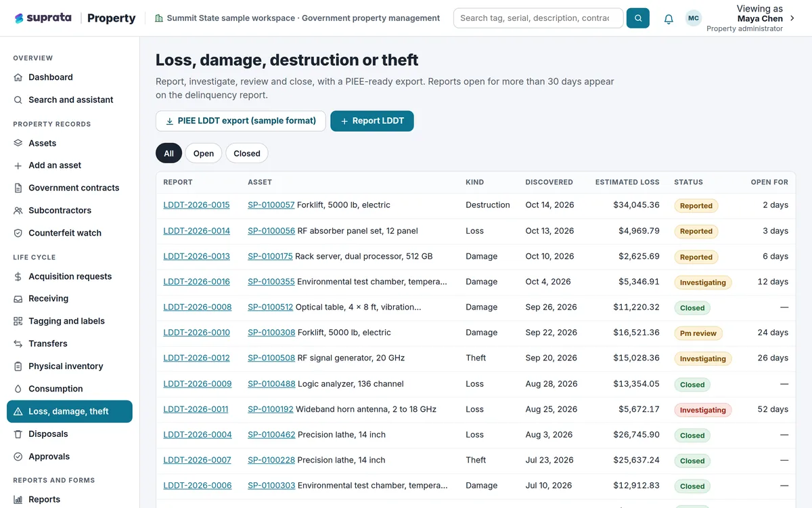Open report LDDT-2026-0016
This screenshot has height=508, width=812.
coord(196,282)
